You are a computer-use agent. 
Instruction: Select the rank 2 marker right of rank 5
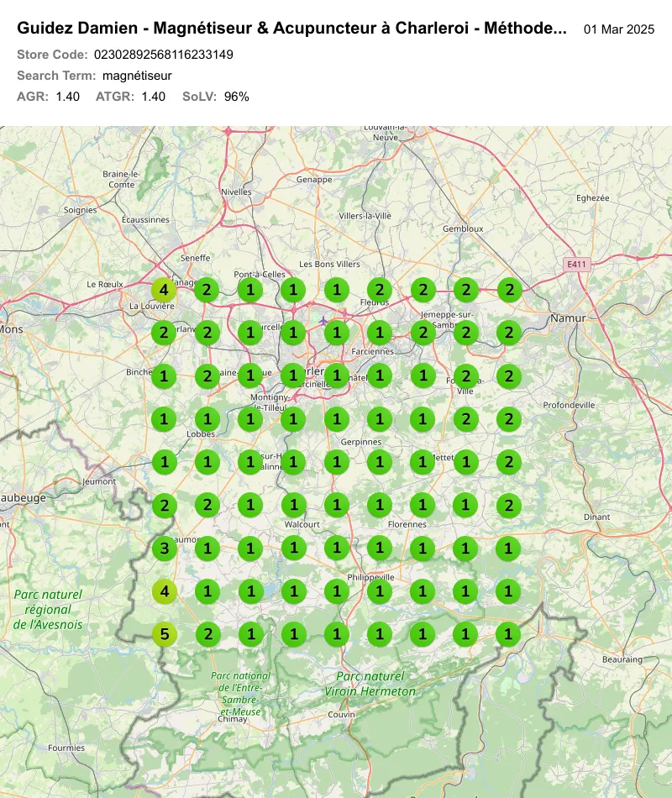tap(207, 634)
